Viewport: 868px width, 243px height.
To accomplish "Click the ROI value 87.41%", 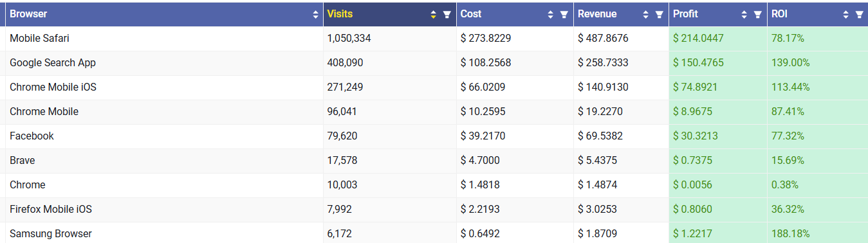I will [788, 112].
